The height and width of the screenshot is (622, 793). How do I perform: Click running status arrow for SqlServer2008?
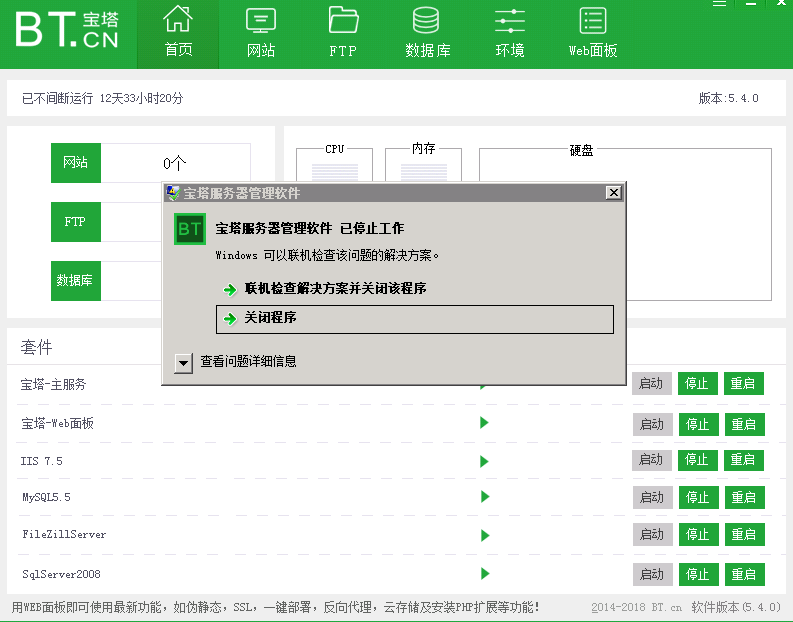tap(485, 573)
